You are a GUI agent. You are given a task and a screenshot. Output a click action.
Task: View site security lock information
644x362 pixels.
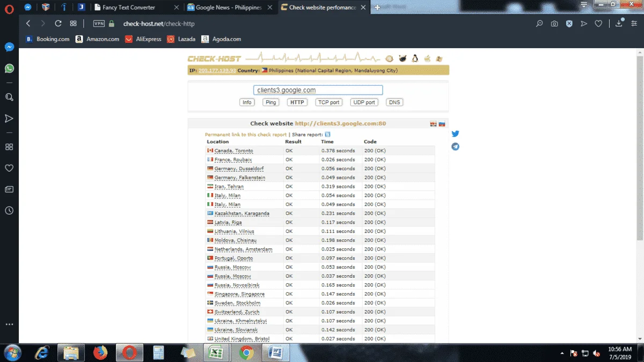(x=112, y=24)
